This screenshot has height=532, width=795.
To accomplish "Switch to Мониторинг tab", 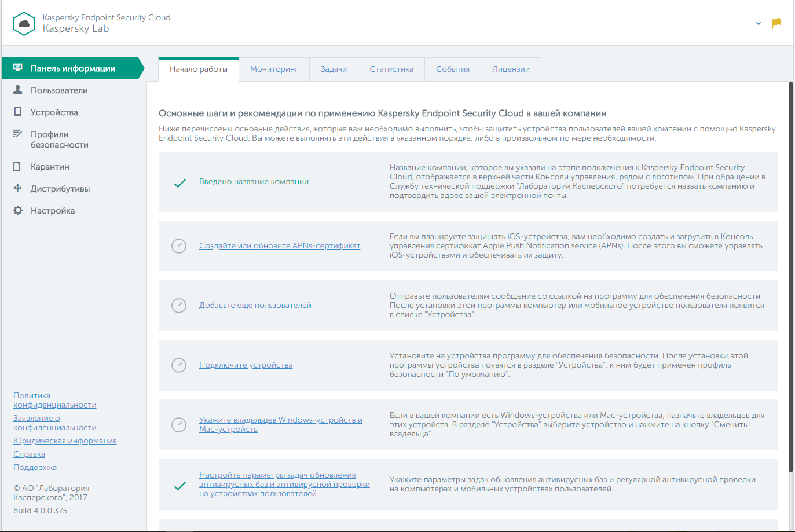I will pyautogui.click(x=274, y=69).
